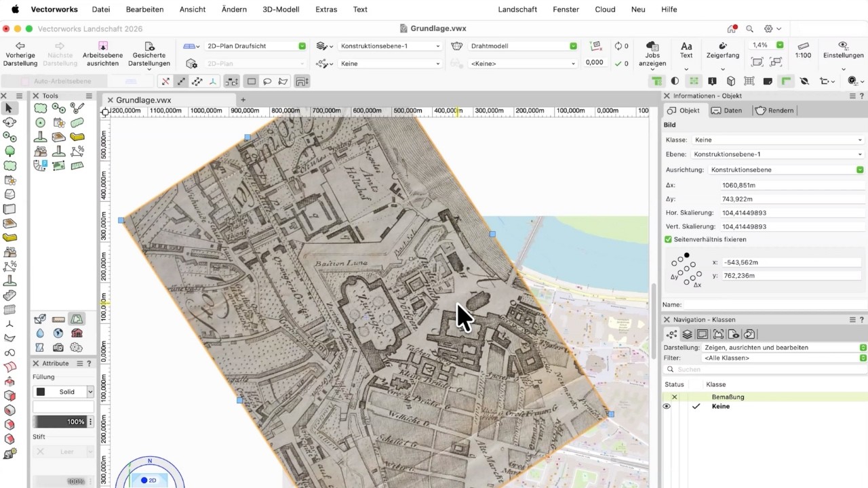Click the lasso selection mode icon
The image size is (868, 488).
pyautogui.click(x=267, y=81)
